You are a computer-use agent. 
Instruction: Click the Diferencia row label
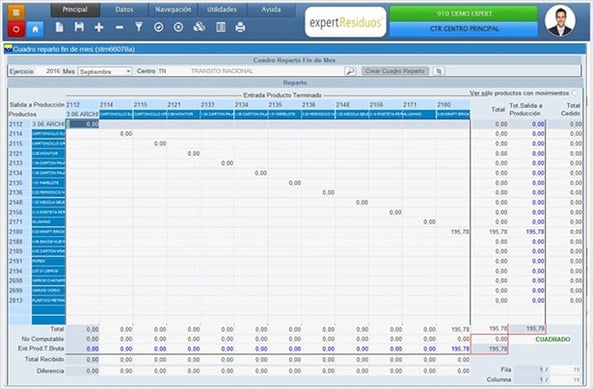click(50, 371)
